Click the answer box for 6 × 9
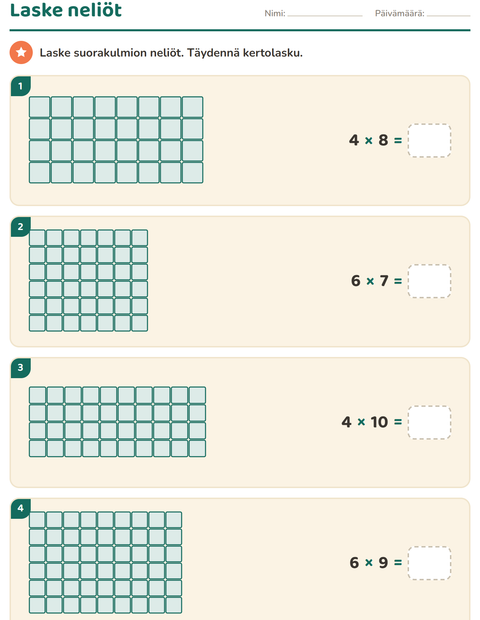The height and width of the screenshot is (620, 480). click(x=429, y=563)
